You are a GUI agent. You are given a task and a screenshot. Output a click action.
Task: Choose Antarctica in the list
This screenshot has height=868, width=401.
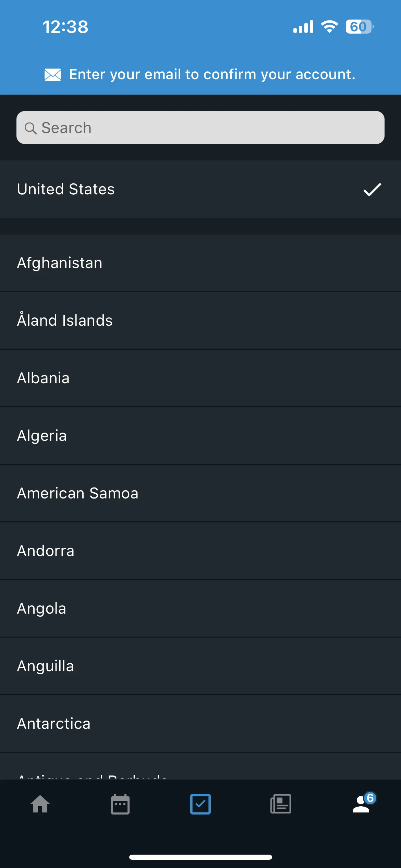point(200,724)
